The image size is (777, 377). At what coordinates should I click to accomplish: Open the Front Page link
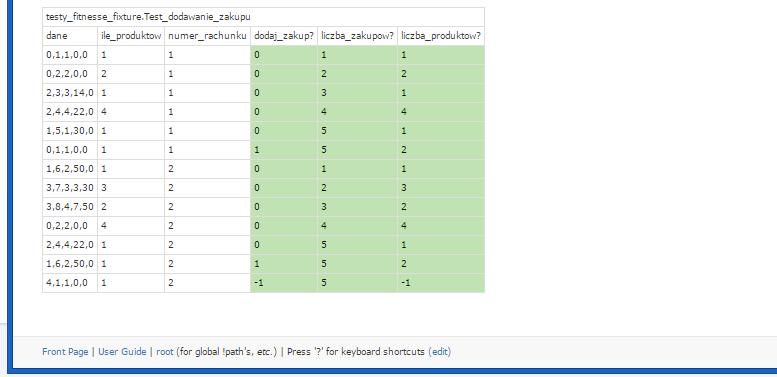tap(65, 352)
